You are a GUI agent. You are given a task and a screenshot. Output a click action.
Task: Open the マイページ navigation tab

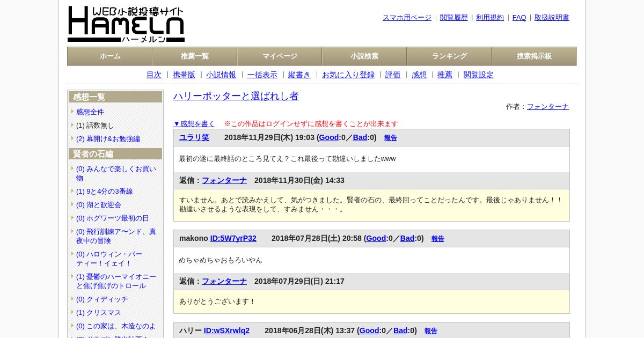280,56
